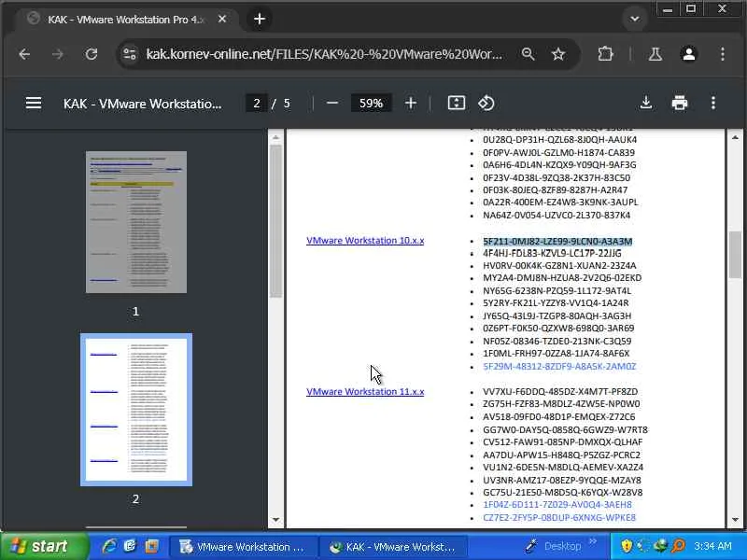Click the security shield tray icon
Screen dimensions: 747x560
pyautogui.click(x=627, y=546)
